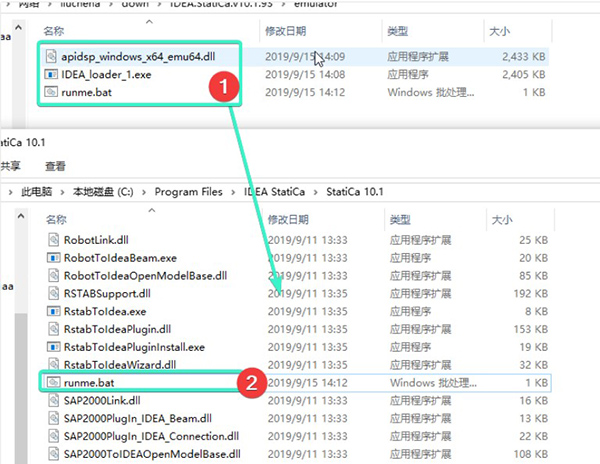Open the 查看 menu tab
Screen dimensions: 600x464
point(56,166)
